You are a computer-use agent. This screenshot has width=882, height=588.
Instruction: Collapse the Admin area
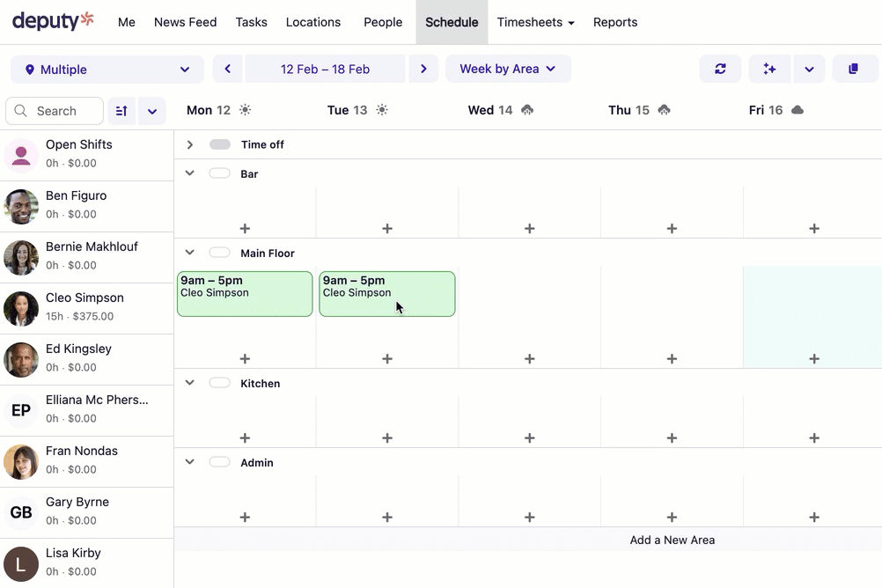click(x=189, y=462)
